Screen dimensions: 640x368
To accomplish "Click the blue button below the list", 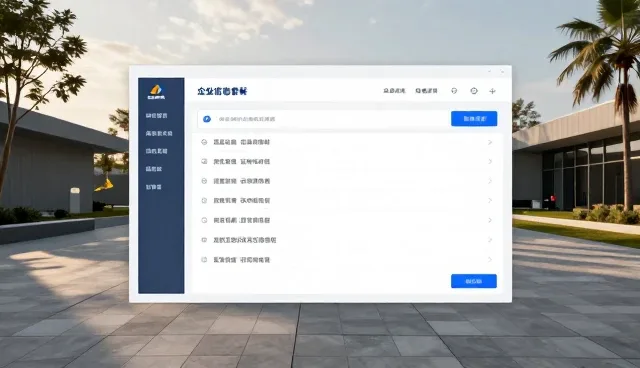I will (x=474, y=281).
